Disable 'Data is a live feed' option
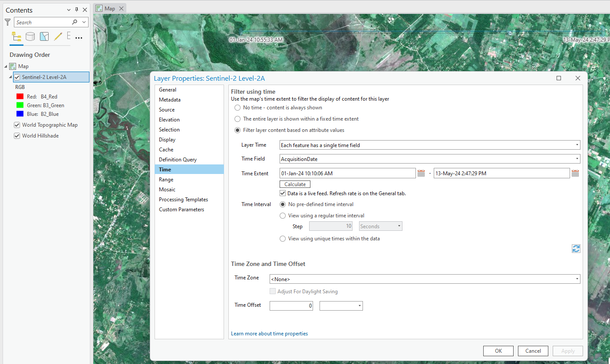Image resolution: width=610 pixels, height=364 pixels. pyautogui.click(x=282, y=193)
